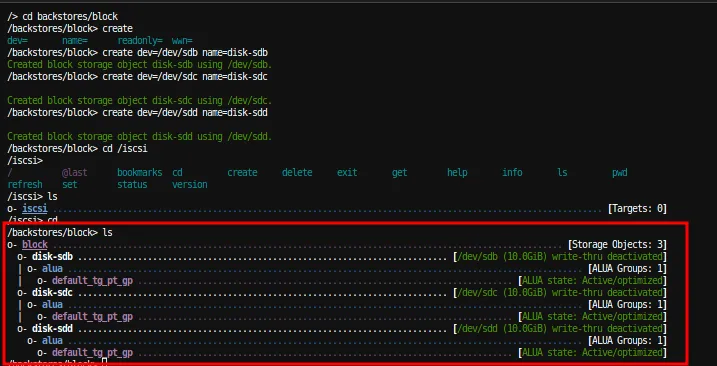
Task: Click "[Storage Objects: 3]" summary text
Action: tap(617, 244)
